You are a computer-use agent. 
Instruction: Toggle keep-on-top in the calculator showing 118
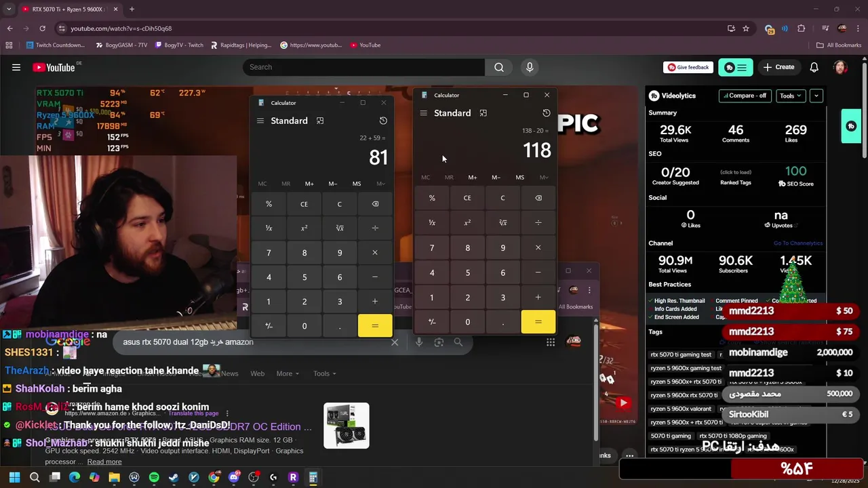[x=484, y=113]
